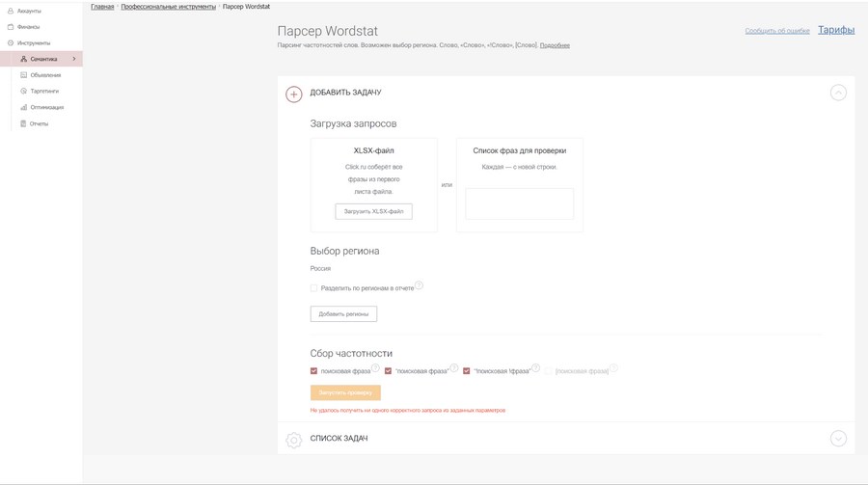
Task: Open help icon for "!поисковая !фраза"
Action: coord(535,368)
